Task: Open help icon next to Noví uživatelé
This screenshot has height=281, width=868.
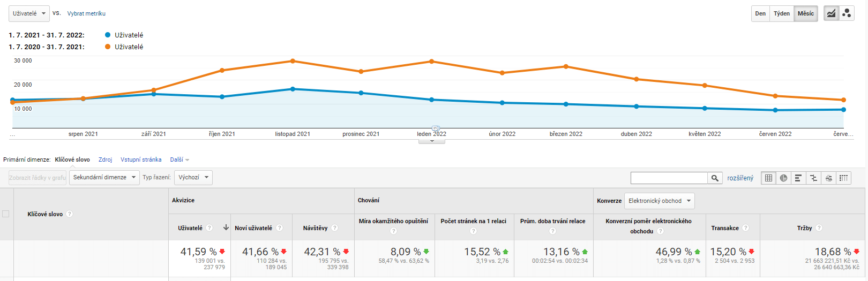Action: pyautogui.click(x=279, y=228)
